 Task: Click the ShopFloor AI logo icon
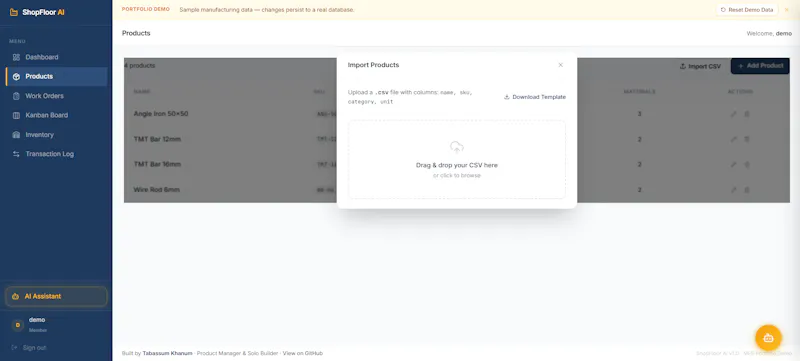14,12
